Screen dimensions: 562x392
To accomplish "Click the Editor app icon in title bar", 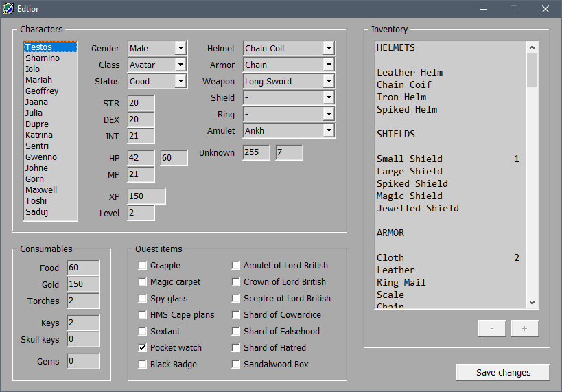I will point(8,9).
